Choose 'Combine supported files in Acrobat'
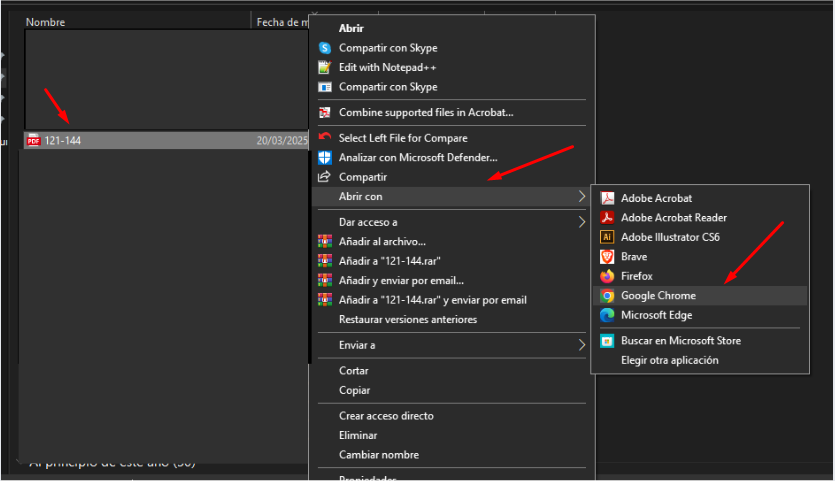835x481 pixels. [426, 112]
